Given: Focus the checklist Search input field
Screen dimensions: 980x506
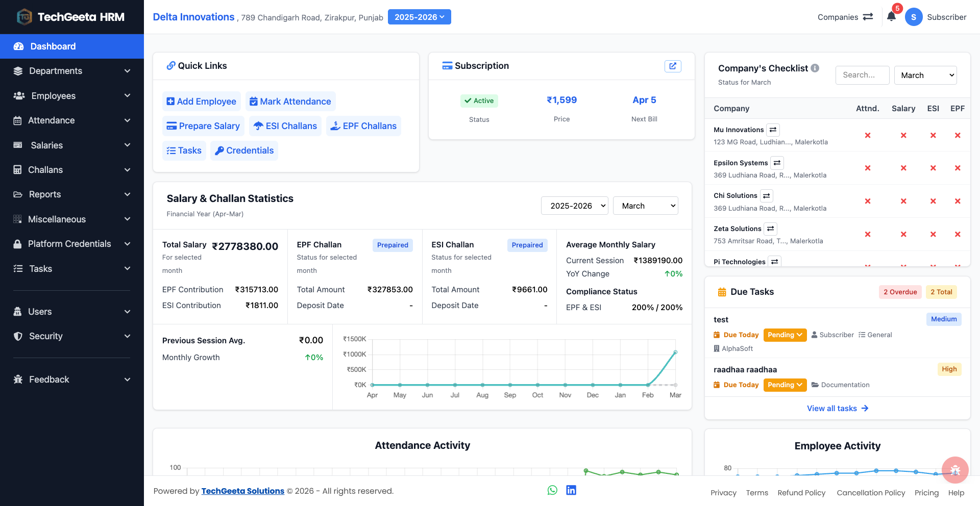Looking at the screenshot, I should [863, 75].
